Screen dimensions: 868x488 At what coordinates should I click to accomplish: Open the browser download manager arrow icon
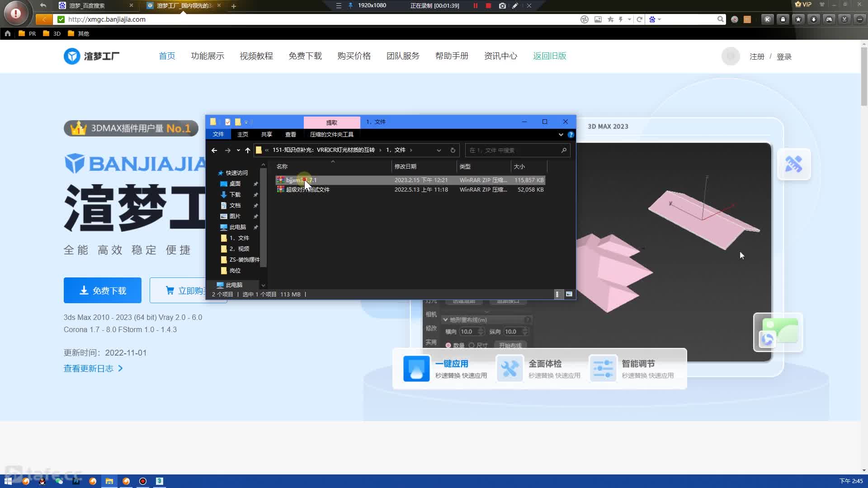[814, 19]
